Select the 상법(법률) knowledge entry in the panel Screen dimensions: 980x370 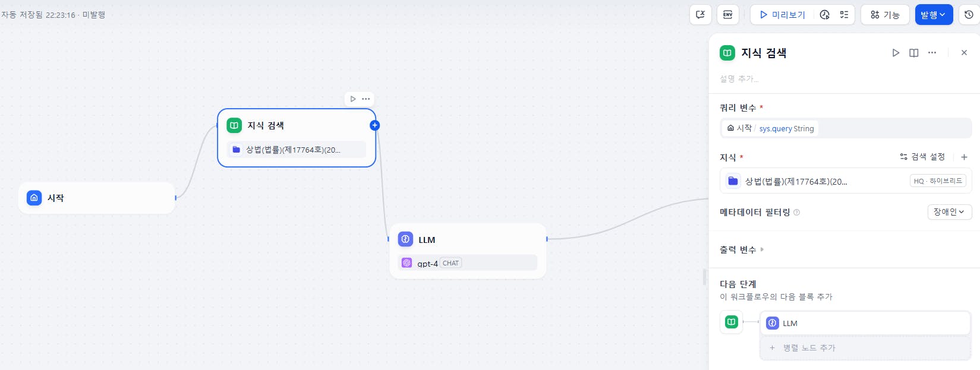tap(846, 181)
